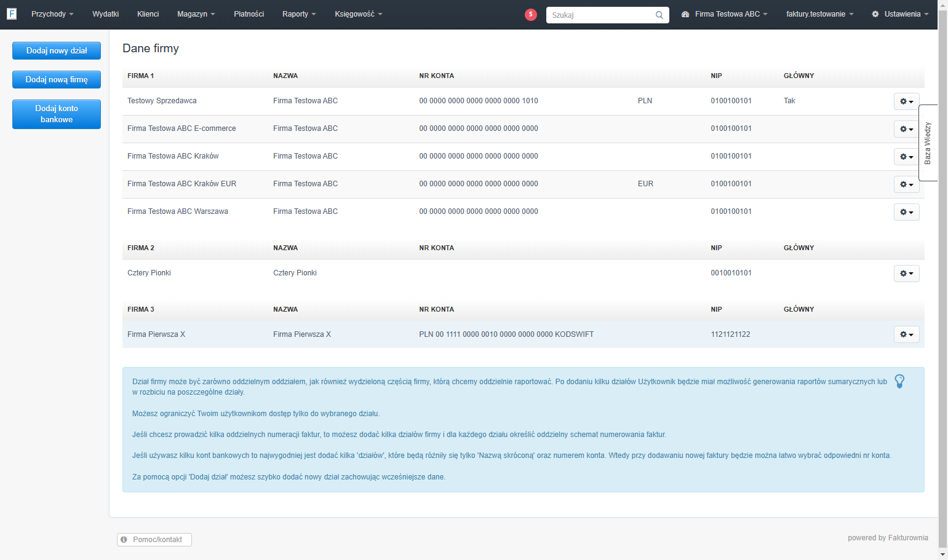The image size is (948, 560).
Task: Select the Testowy Sprzedawca name cell
Action: tap(162, 101)
